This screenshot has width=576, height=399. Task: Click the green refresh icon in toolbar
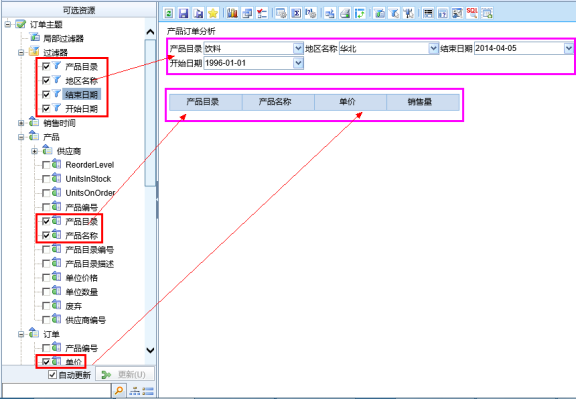(x=169, y=14)
